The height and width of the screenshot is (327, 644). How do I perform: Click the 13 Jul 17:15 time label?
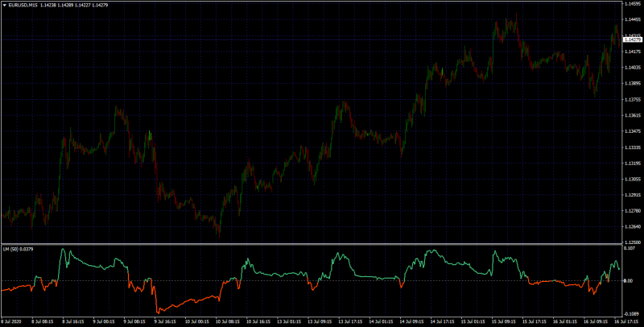349,322
